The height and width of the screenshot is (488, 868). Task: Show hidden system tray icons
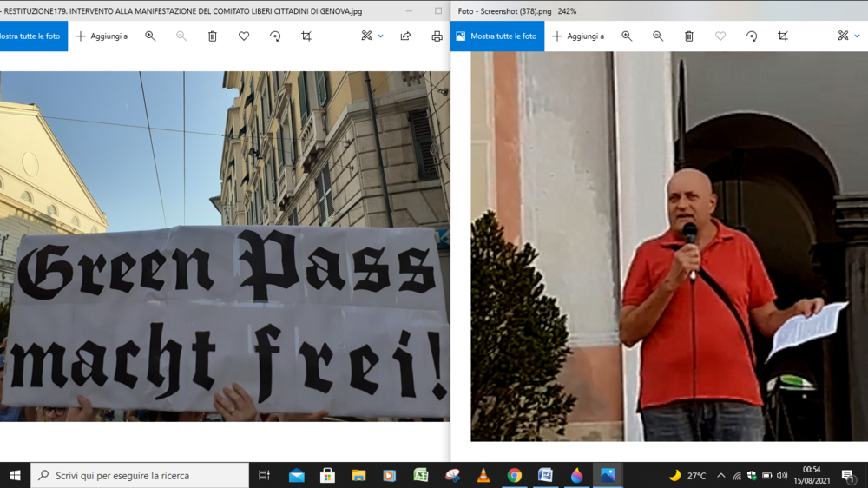pyautogui.click(x=720, y=475)
